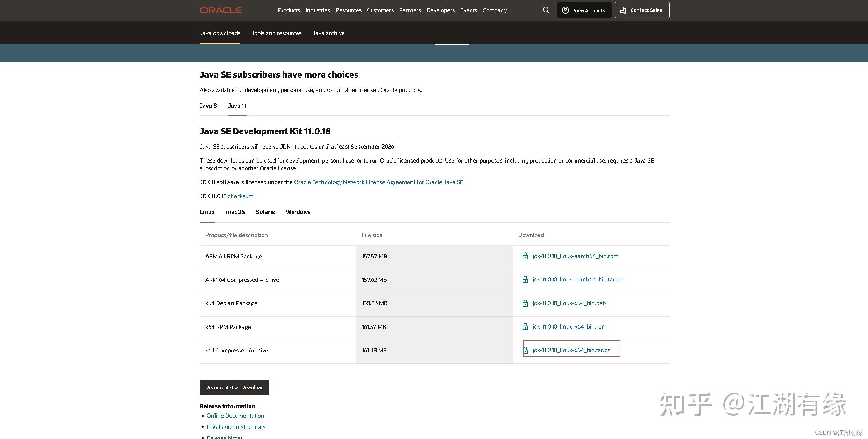Click lock icon beside x64 tar.gz download
Viewport: 868px width, 439px height.
(525, 350)
